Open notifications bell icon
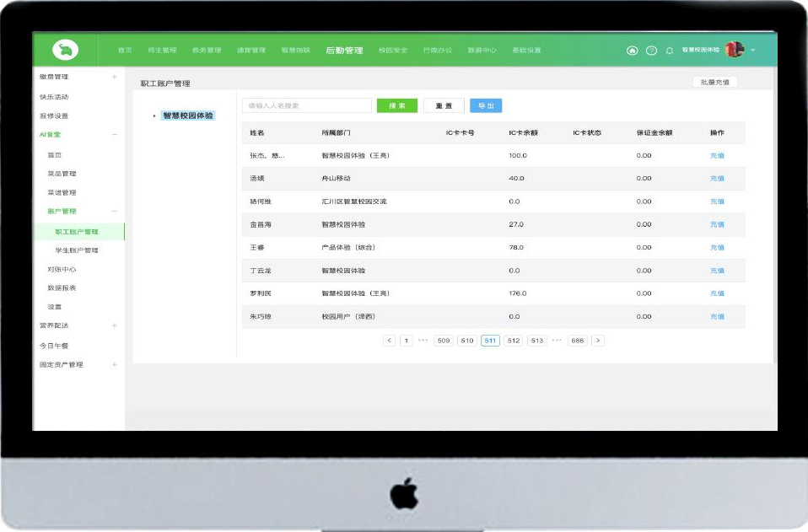Screen dimensions: 808x532 pyautogui.click(x=670, y=51)
